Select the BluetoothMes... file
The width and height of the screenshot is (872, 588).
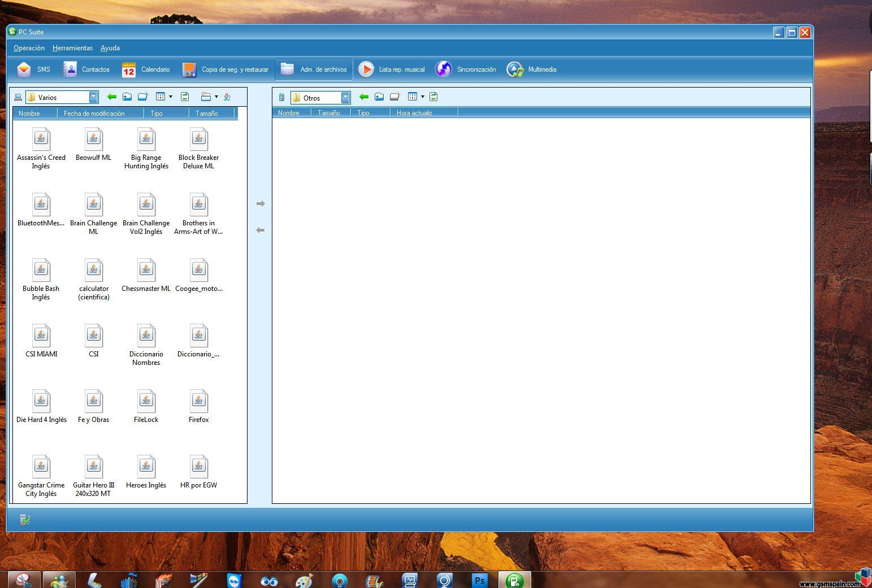[x=41, y=211]
